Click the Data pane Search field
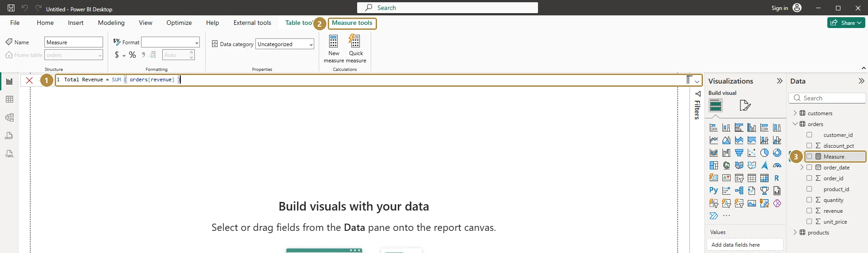Image resolution: width=868 pixels, height=253 pixels. [x=827, y=98]
